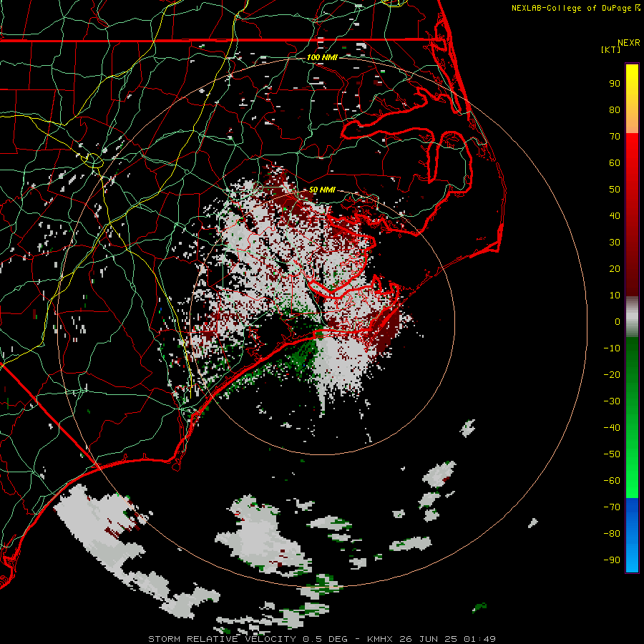Click the gray zero-velocity segment of color bar
This screenshot has height=644, width=644.
pos(632,317)
